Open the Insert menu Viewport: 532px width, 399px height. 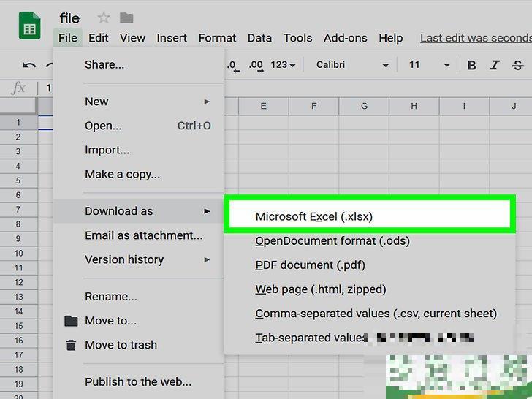click(172, 38)
